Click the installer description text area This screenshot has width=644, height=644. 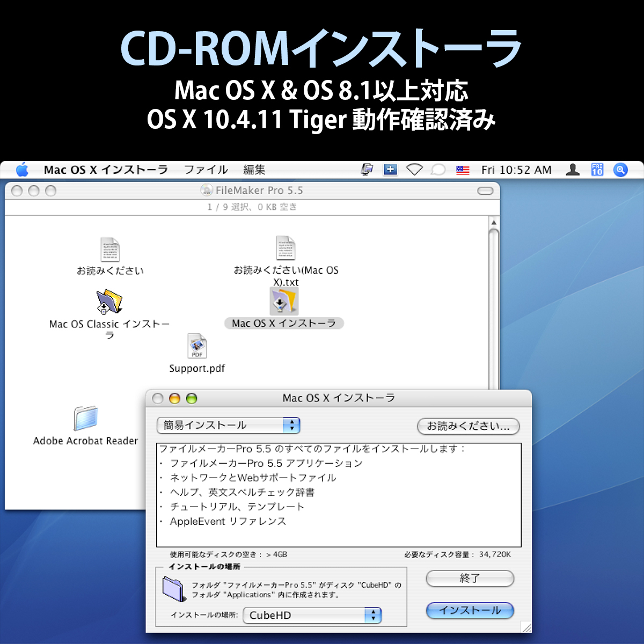[x=339, y=495]
